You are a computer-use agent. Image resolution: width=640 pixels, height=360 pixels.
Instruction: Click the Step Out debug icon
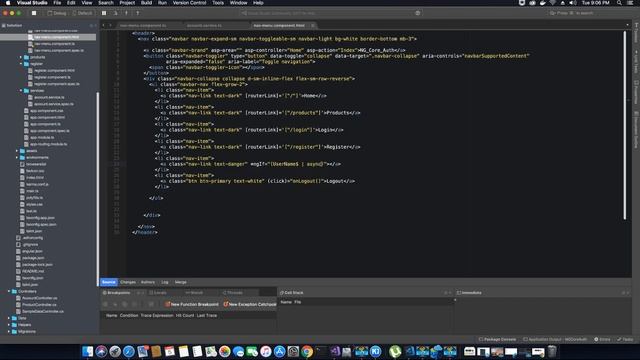(138, 13)
